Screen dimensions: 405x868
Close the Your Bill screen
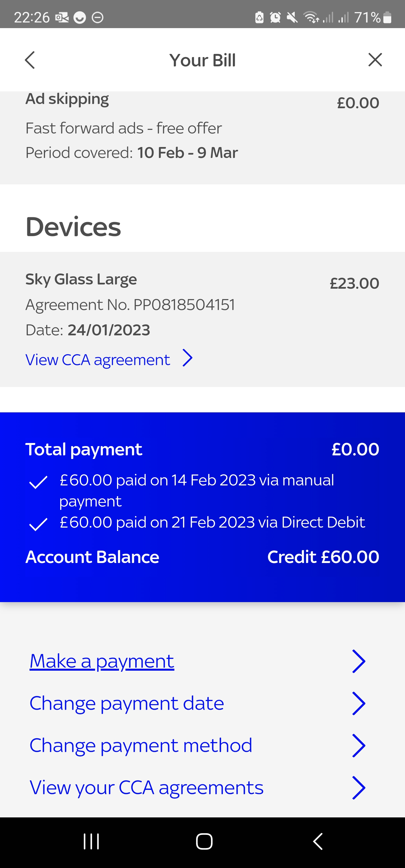pos(375,60)
